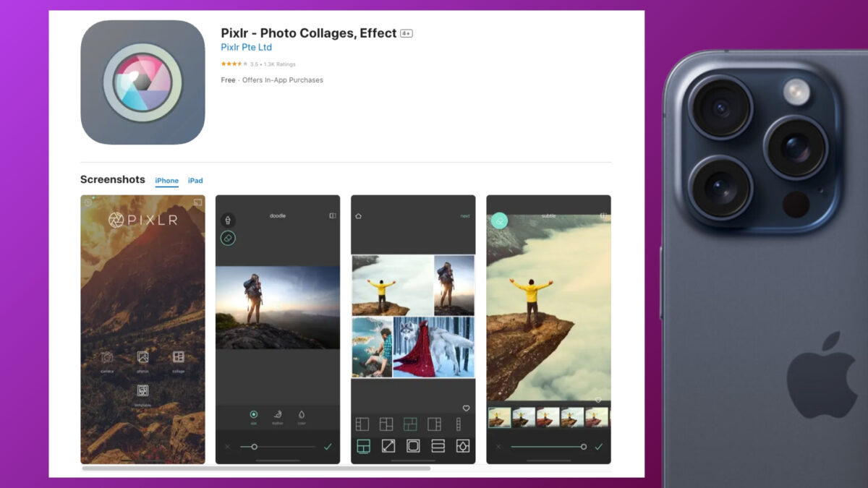Select the iPhone screenshots tab
868x488 pixels.
166,181
